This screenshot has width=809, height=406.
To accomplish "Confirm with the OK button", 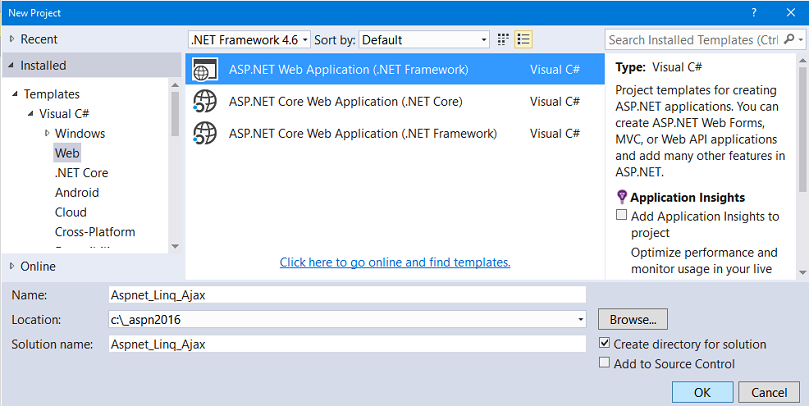I will 702,393.
